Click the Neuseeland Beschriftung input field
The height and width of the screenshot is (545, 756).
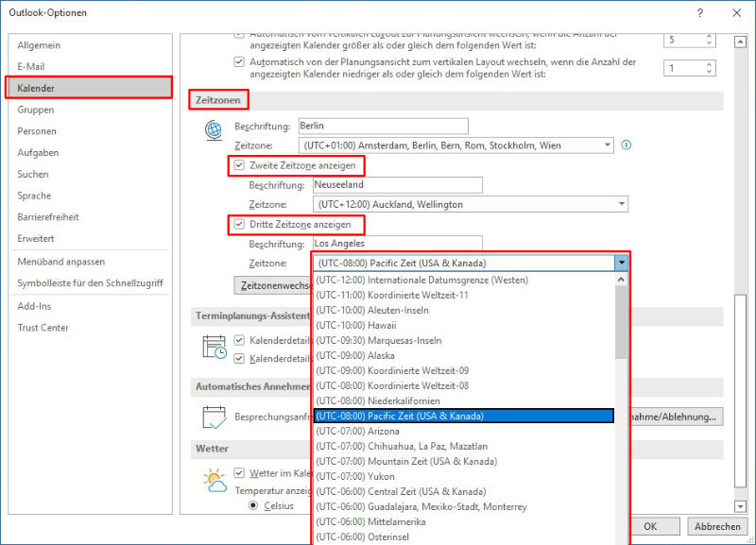(x=398, y=184)
